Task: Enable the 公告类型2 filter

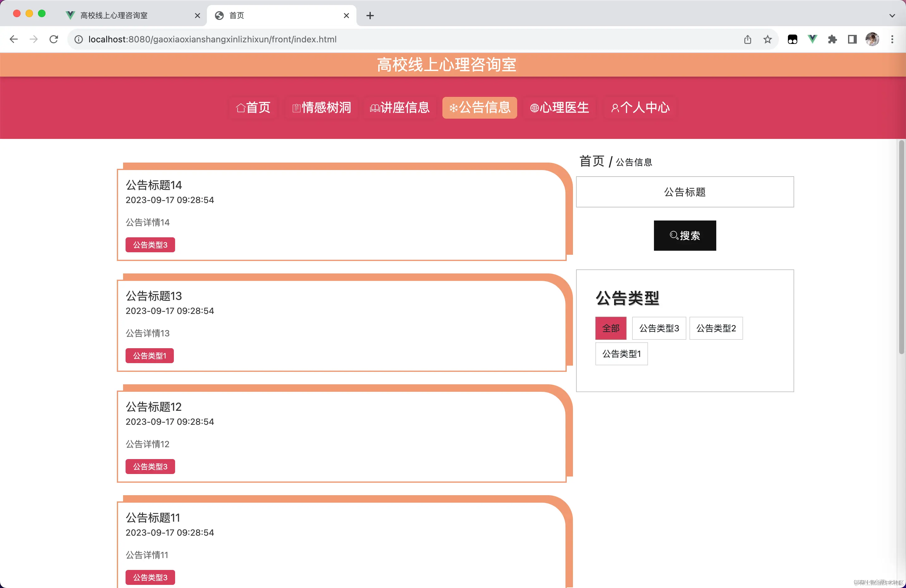Action: (x=716, y=328)
